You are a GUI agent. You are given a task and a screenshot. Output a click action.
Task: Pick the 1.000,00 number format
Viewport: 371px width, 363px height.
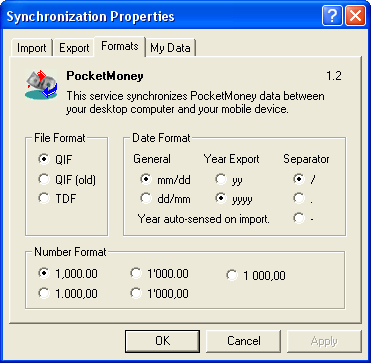pyautogui.click(x=68, y=293)
